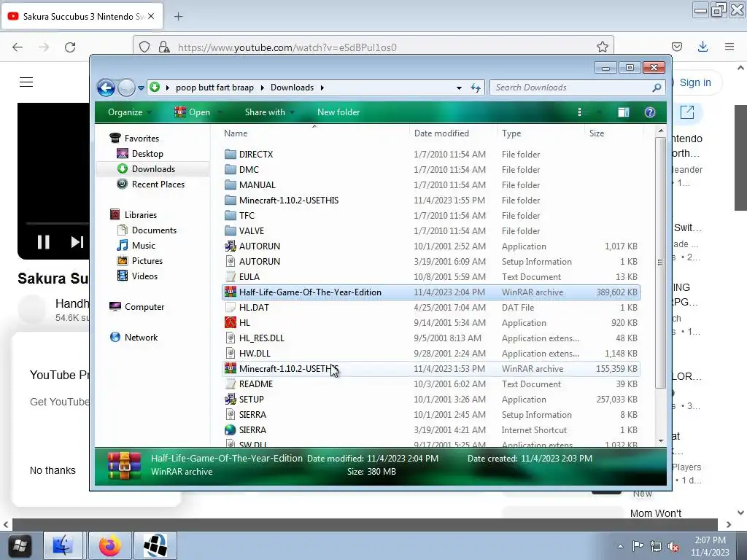Pause the YouTube video in Firefox
Screen dimensions: 747x560
43,242
